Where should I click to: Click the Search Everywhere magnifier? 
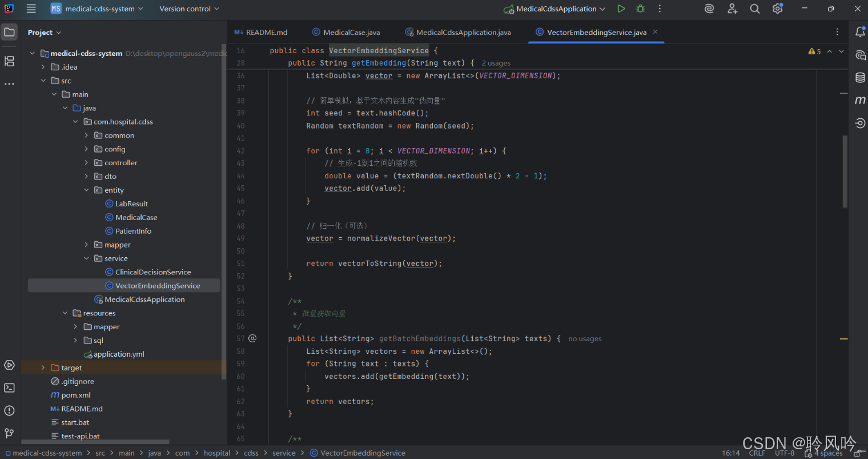pos(755,9)
